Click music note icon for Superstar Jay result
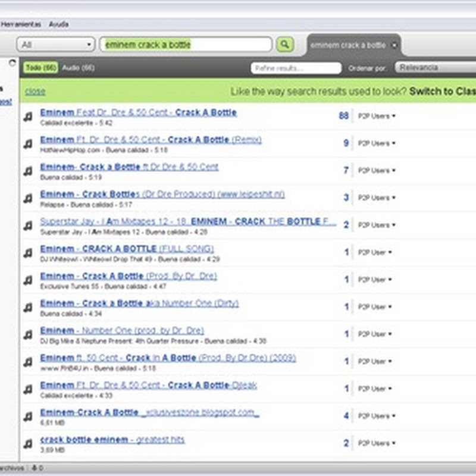 pyautogui.click(x=28, y=226)
